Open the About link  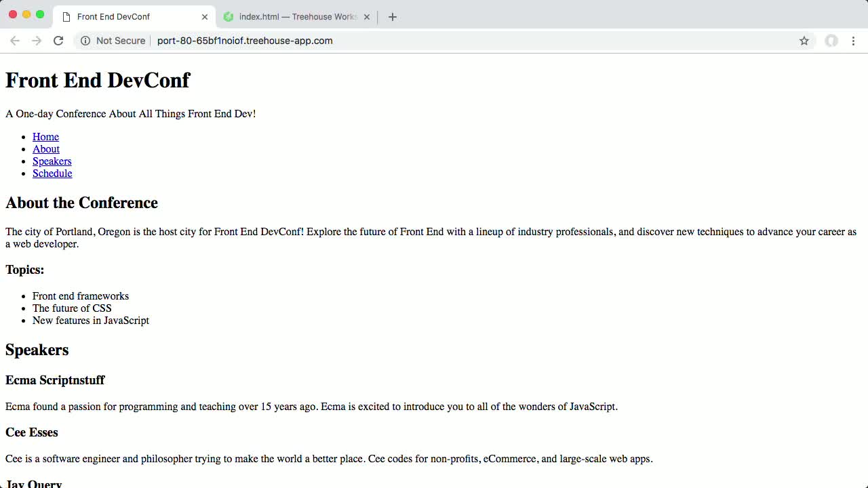[x=45, y=149]
